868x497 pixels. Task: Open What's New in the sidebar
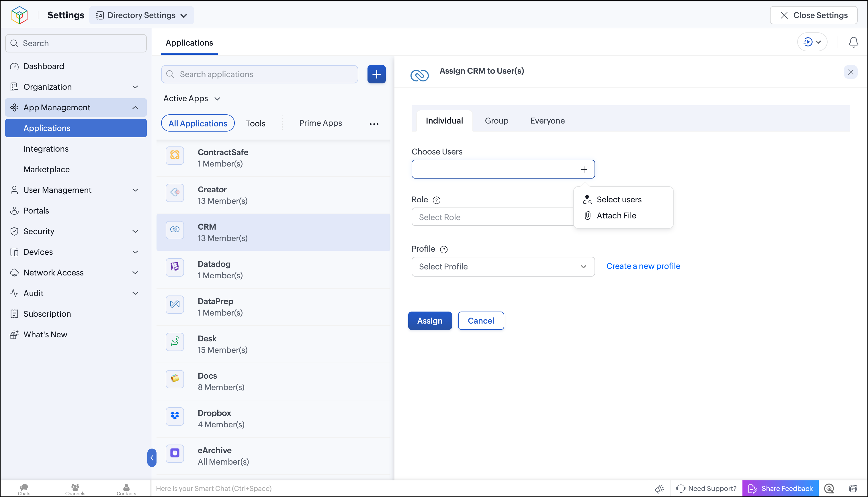[76, 334]
